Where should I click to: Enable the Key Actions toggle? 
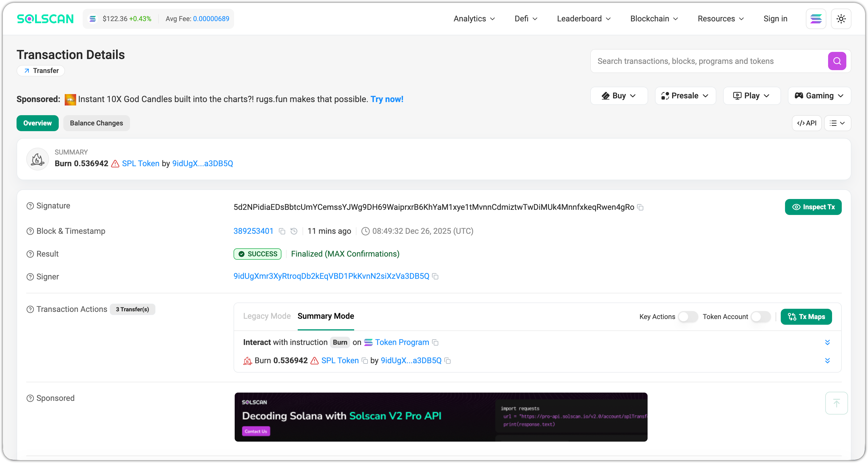click(x=687, y=317)
